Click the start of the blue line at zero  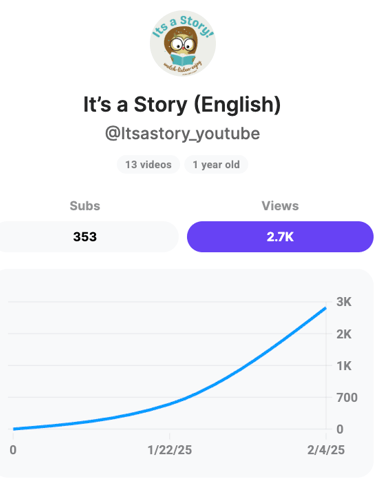pos(14,429)
